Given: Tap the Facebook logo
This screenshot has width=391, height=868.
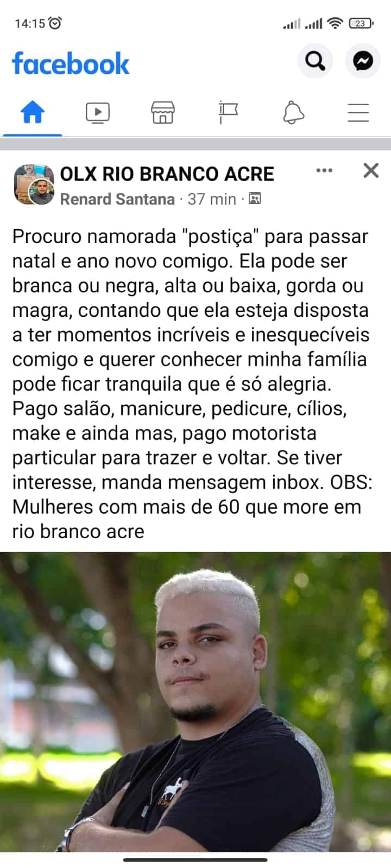Looking at the screenshot, I should pyautogui.click(x=71, y=63).
